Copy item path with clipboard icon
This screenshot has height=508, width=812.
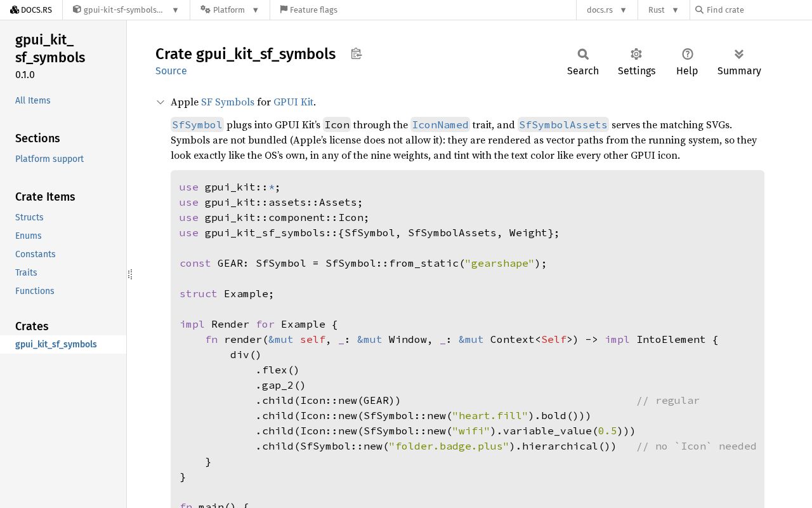coord(357,54)
